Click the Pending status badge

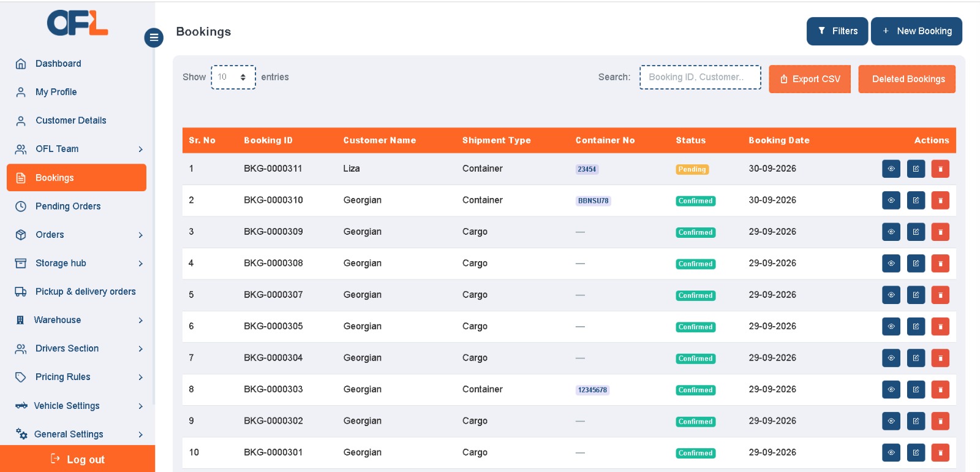point(692,169)
